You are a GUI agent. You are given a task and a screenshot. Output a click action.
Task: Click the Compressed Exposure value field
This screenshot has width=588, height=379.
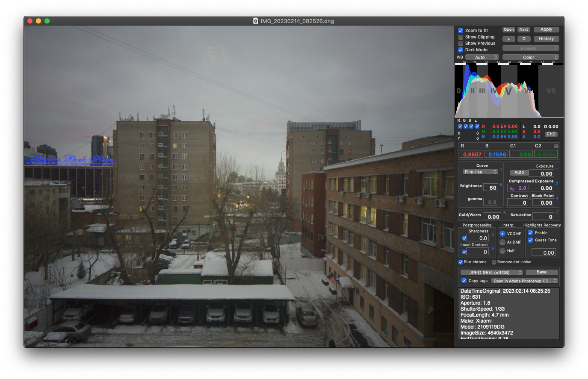point(541,188)
